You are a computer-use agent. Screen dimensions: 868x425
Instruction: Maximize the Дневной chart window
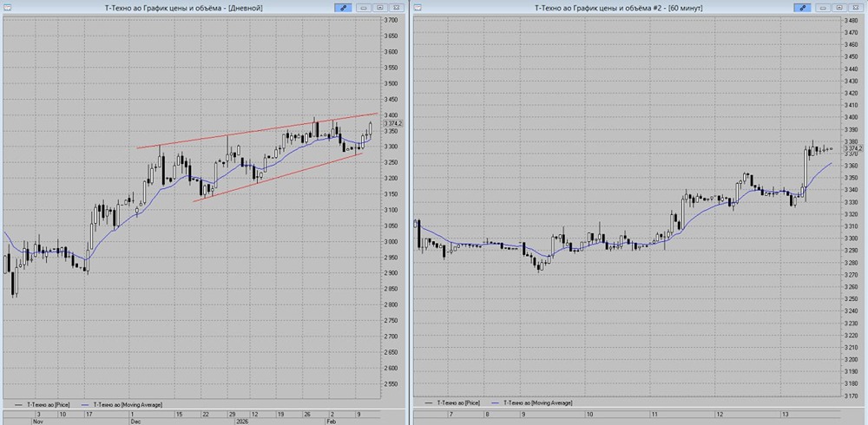tap(380, 8)
